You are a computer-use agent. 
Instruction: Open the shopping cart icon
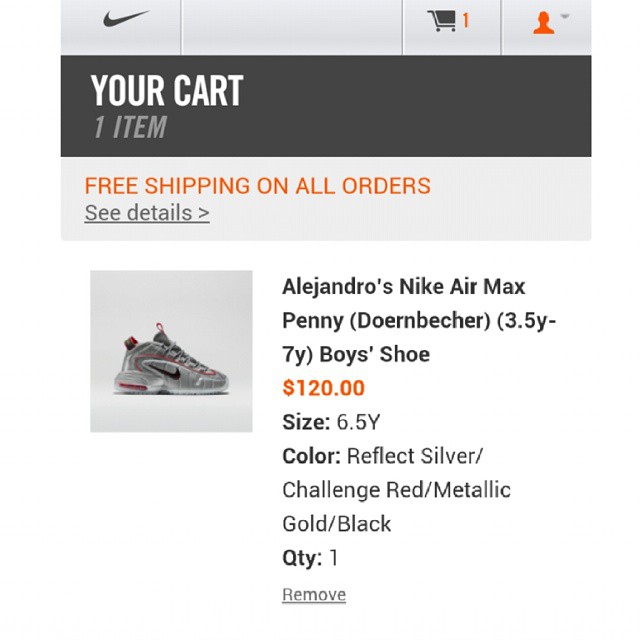point(441,21)
